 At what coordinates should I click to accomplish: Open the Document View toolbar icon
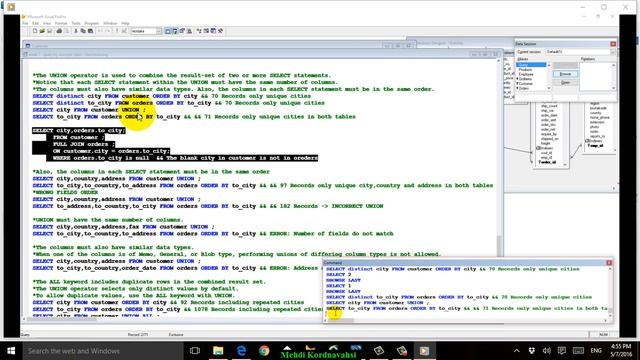[189, 31]
